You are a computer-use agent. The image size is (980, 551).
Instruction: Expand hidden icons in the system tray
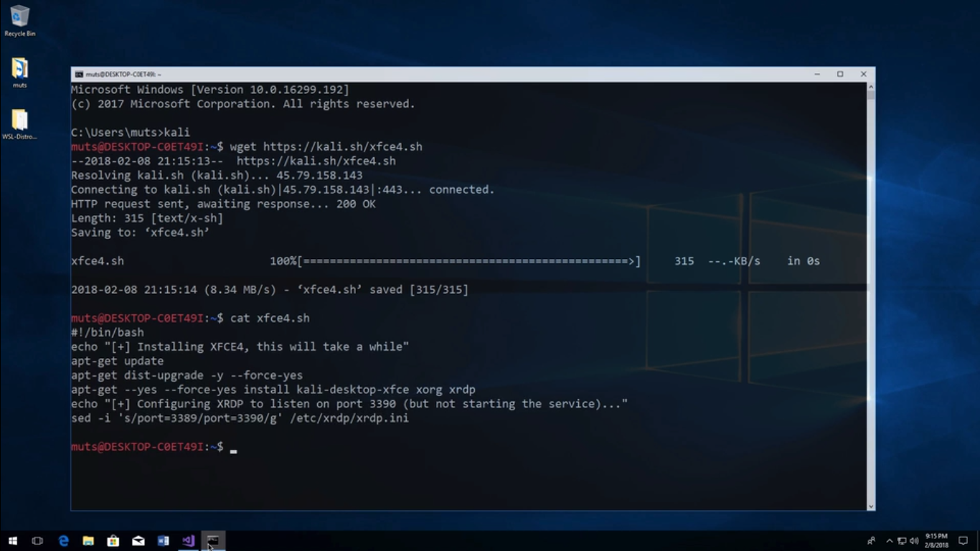889,541
